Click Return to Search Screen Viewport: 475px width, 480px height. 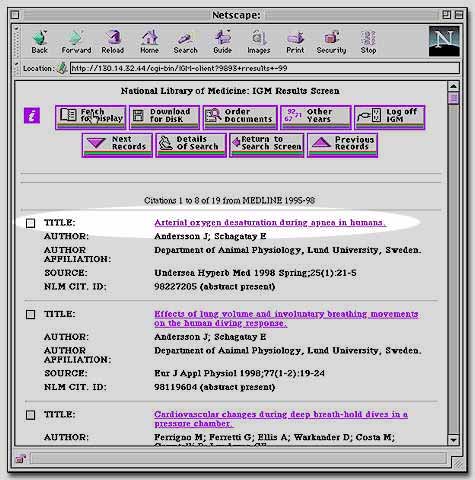267,145
